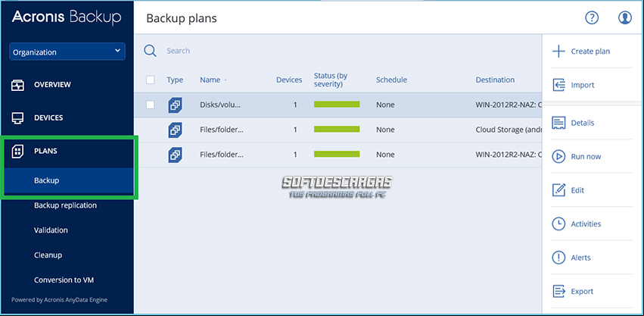The image size is (644, 316).
Task: Click the Export arrow icon
Action: pos(558,291)
